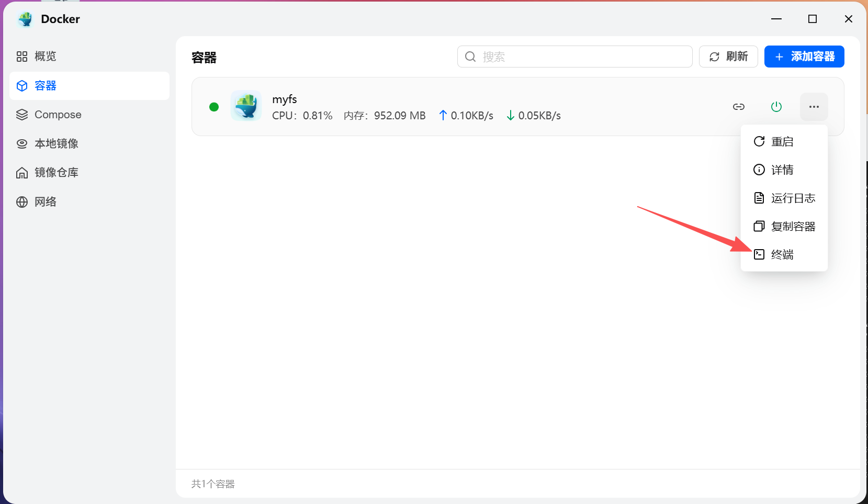The height and width of the screenshot is (504, 868).
Task: Toggle the myfs container running status dot
Action: click(214, 106)
